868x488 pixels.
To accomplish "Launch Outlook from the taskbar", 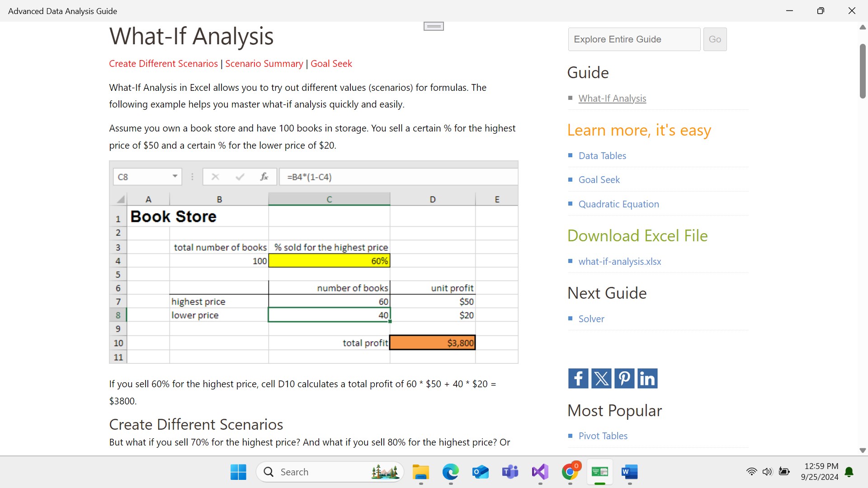I will 480,472.
